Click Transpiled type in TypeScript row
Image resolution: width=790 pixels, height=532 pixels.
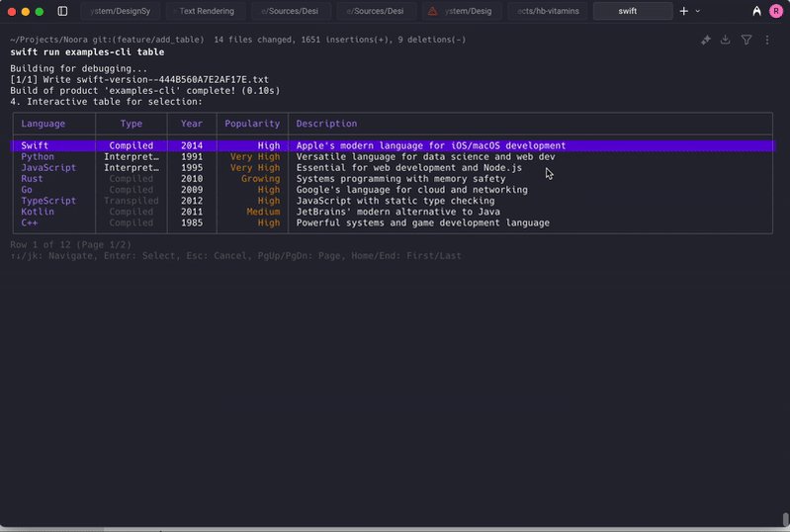[131, 201]
